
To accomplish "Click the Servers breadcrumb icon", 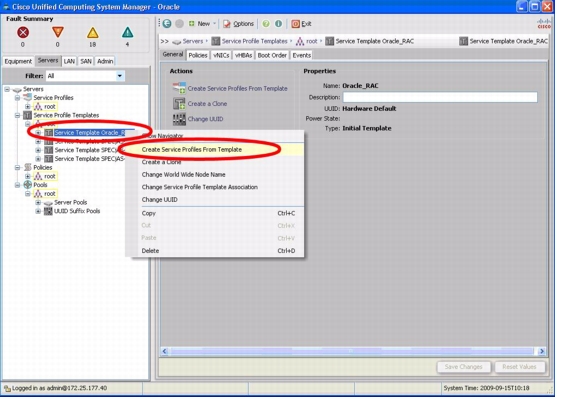I will (x=177, y=41).
